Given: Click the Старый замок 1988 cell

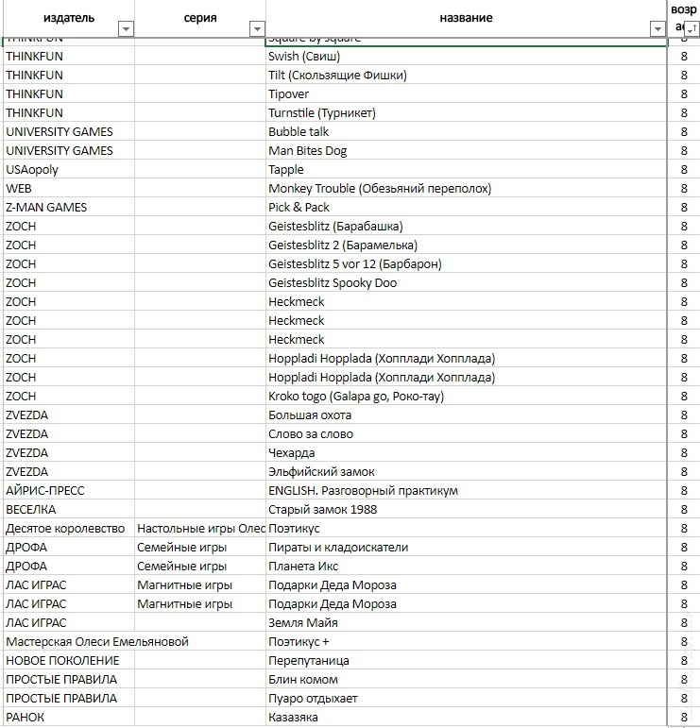Looking at the screenshot, I should (467, 509).
